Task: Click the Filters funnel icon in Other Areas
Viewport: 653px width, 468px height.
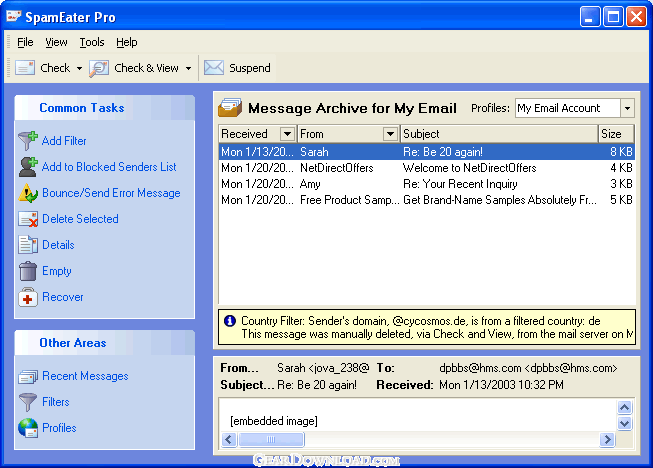Action: pos(28,402)
